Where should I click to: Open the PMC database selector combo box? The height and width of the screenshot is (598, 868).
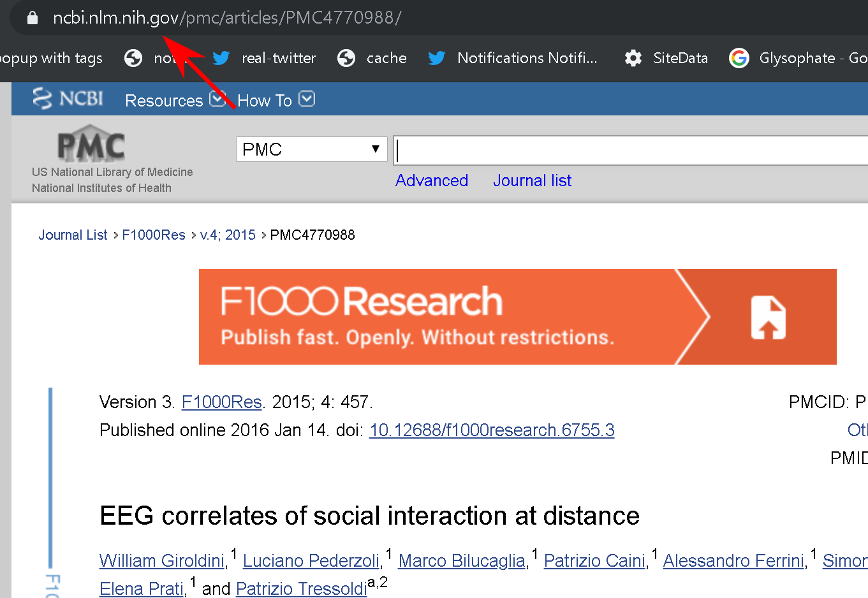click(311, 149)
